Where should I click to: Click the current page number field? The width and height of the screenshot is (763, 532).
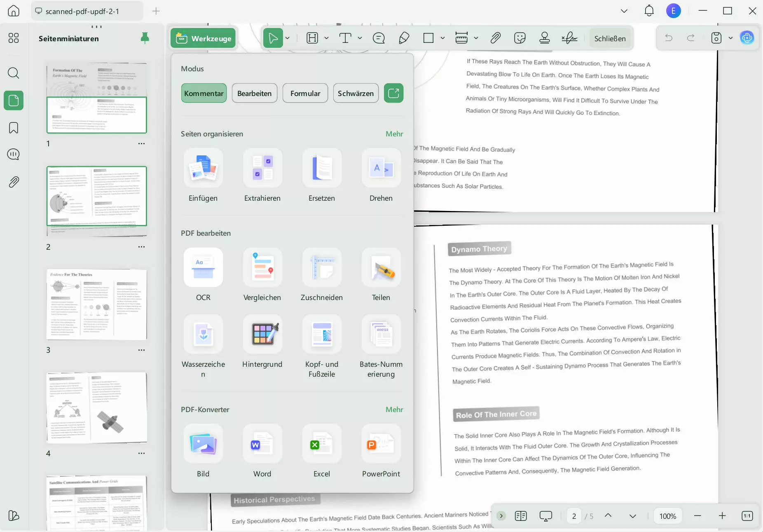tap(574, 516)
